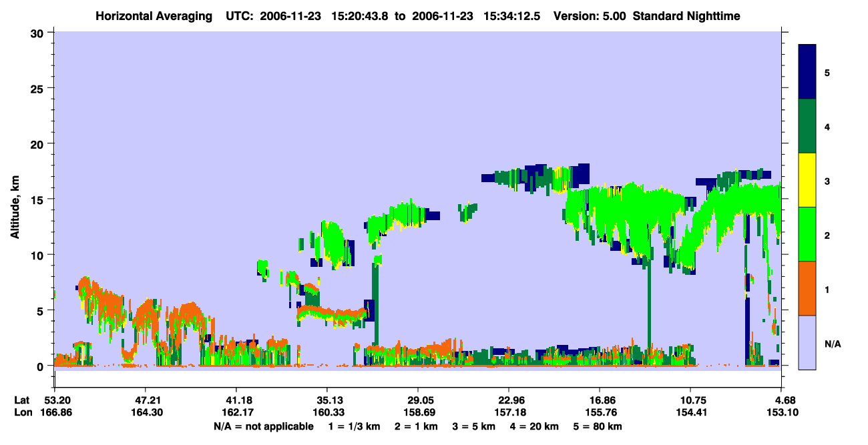Click the legend text '4 = 20 km'
Viewport: 868px width, 445px height.
point(535,426)
